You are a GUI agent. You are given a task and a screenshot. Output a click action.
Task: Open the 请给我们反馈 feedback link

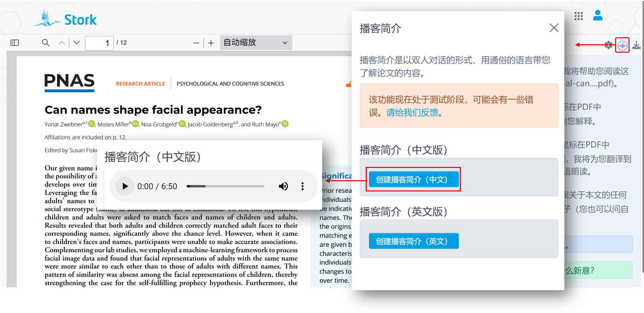click(x=412, y=113)
